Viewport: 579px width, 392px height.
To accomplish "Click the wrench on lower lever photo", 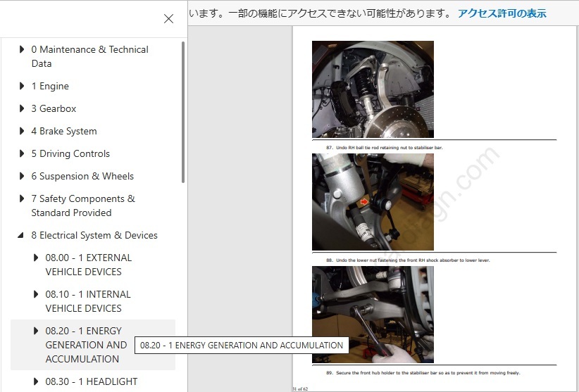I will pyautogui.click(x=373, y=315).
